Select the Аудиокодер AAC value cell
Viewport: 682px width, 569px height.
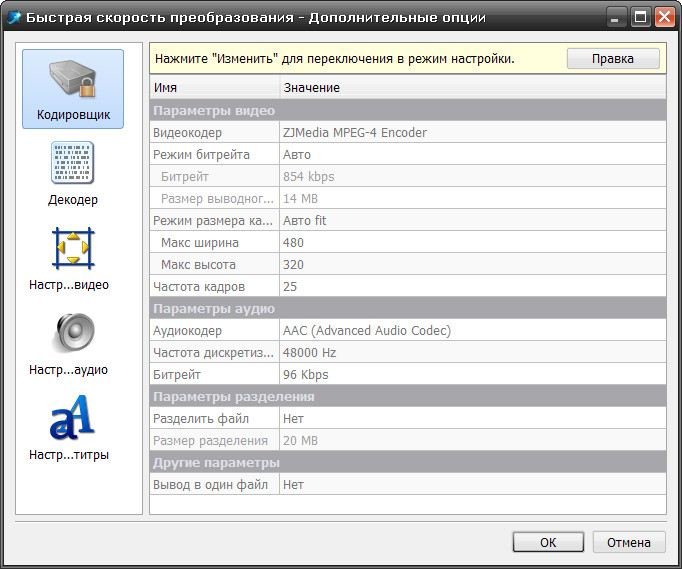(x=473, y=330)
